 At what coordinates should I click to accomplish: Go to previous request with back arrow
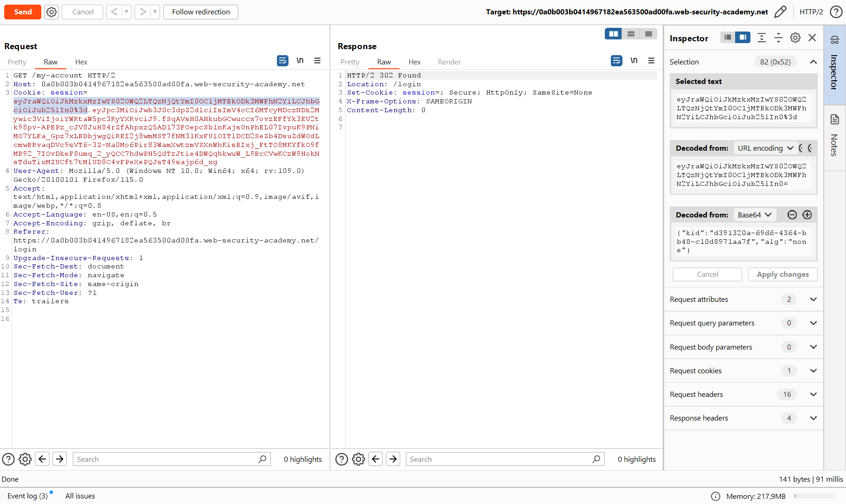point(114,12)
